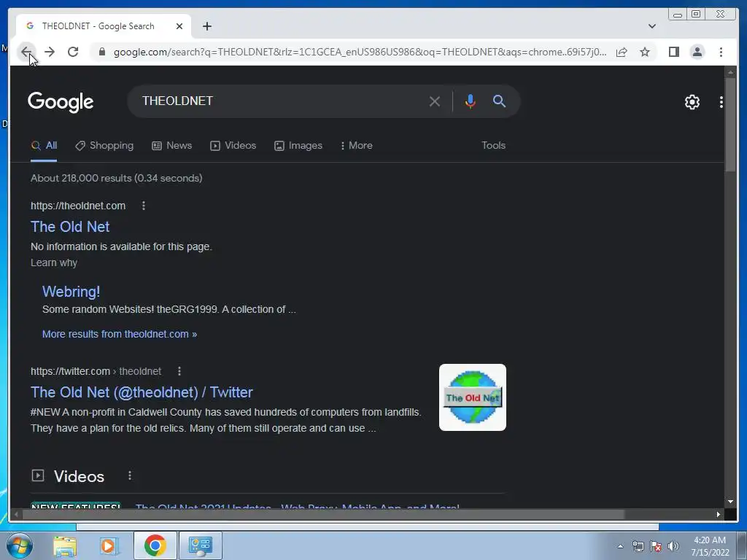Click The Old Net globe thumbnail
The image size is (747, 560).
click(x=472, y=397)
